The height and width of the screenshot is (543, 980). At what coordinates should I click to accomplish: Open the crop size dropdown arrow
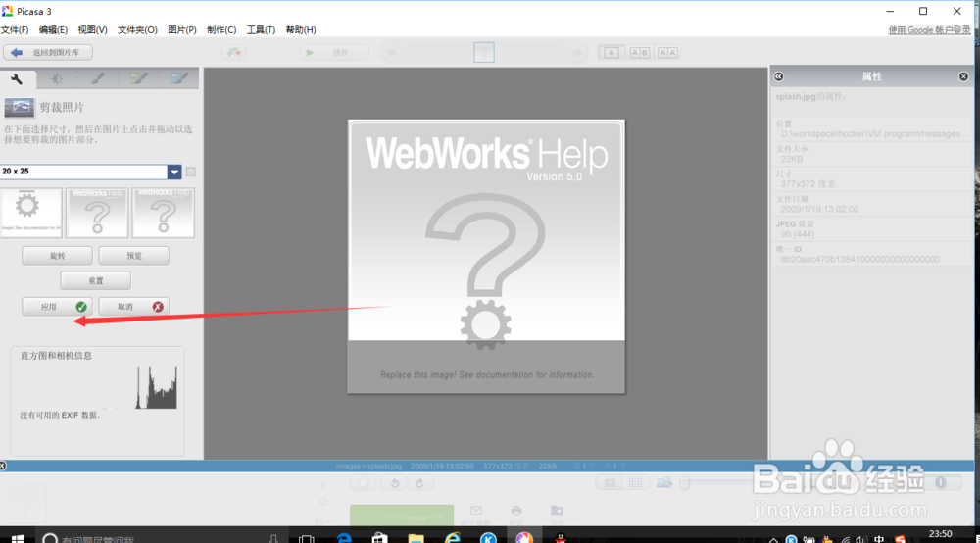[174, 172]
